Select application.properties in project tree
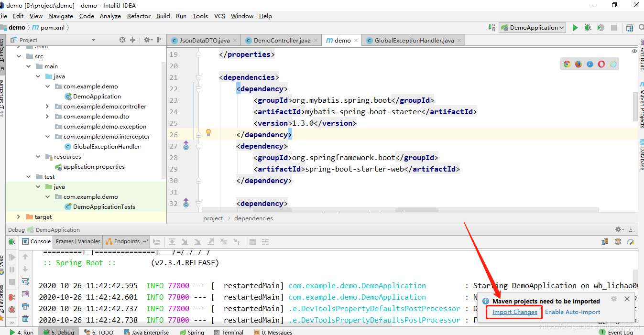Viewport: 644px width, 335px height. coord(90,167)
